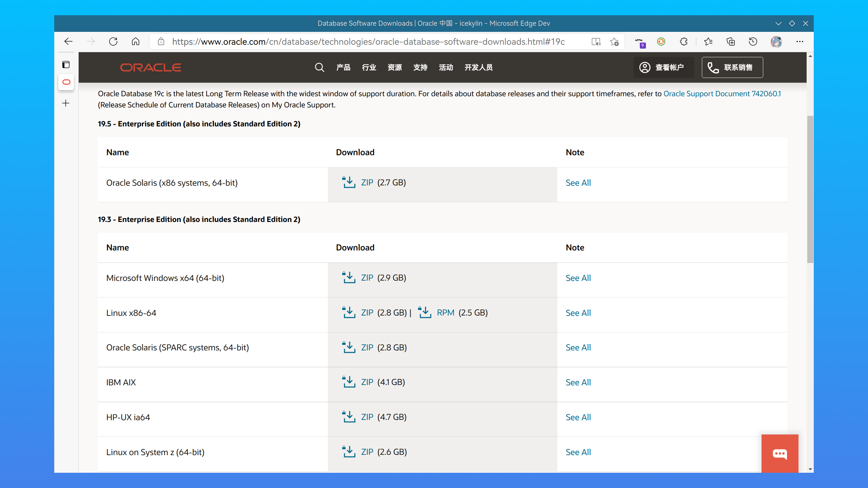The width and height of the screenshot is (868, 488).
Task: Open the Collections panel
Action: (x=731, y=41)
